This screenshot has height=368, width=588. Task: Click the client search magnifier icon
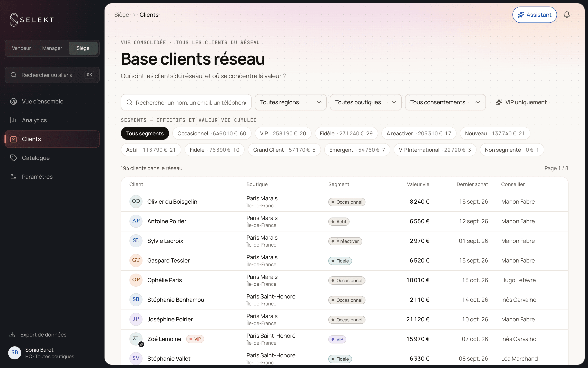point(129,102)
